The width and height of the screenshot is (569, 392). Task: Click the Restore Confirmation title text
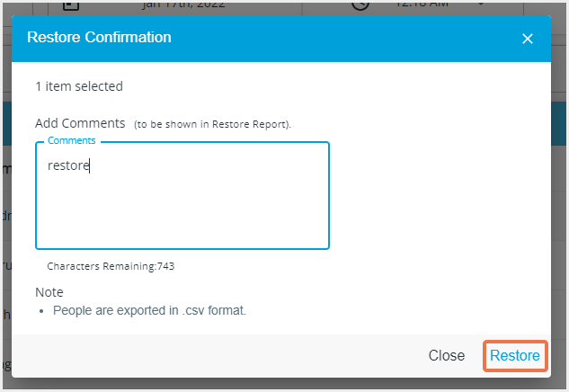99,38
